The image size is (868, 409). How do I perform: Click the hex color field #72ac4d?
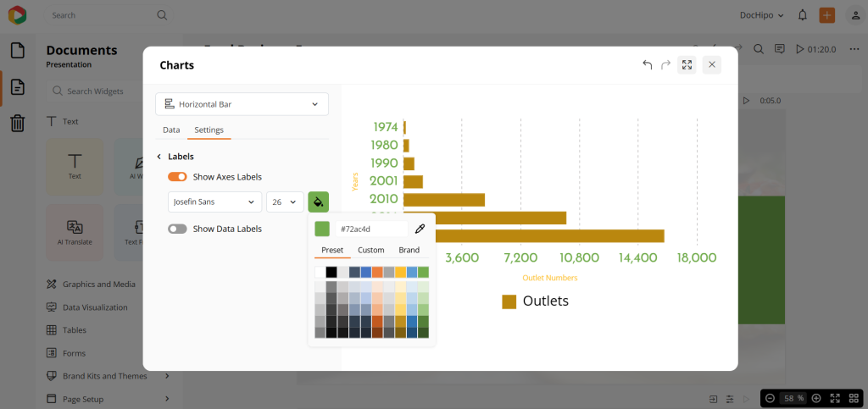372,229
